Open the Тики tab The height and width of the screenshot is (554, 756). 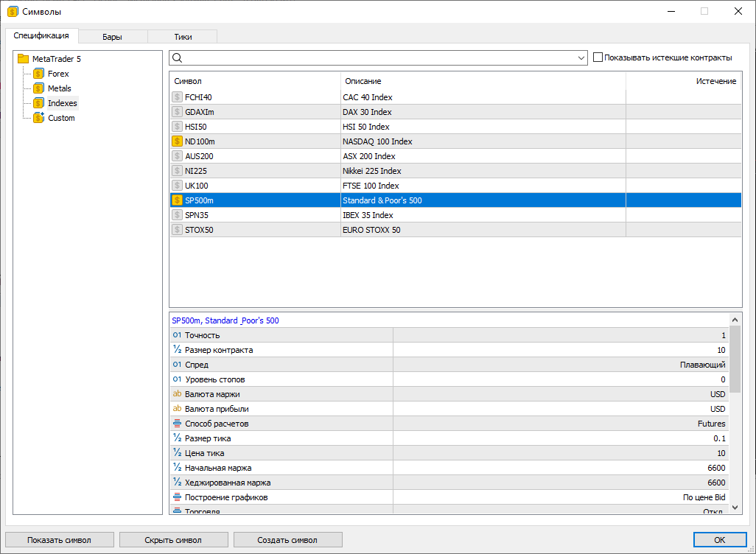(x=183, y=37)
